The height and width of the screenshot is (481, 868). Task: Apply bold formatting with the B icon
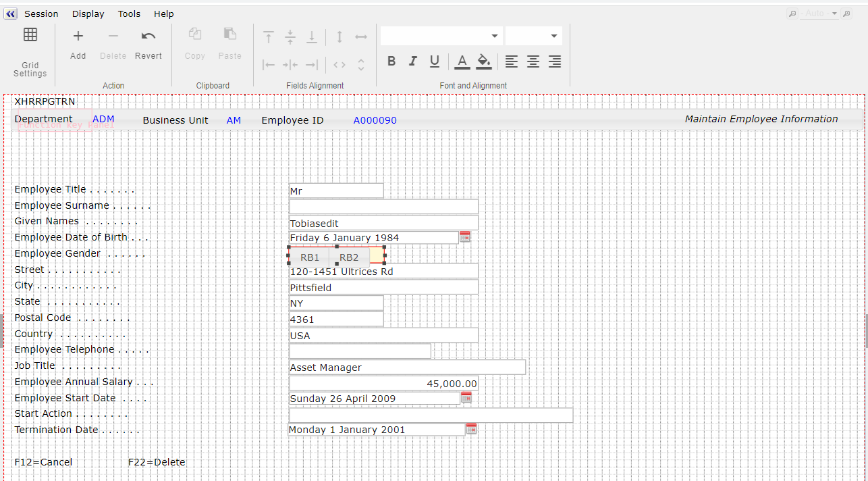(x=391, y=61)
